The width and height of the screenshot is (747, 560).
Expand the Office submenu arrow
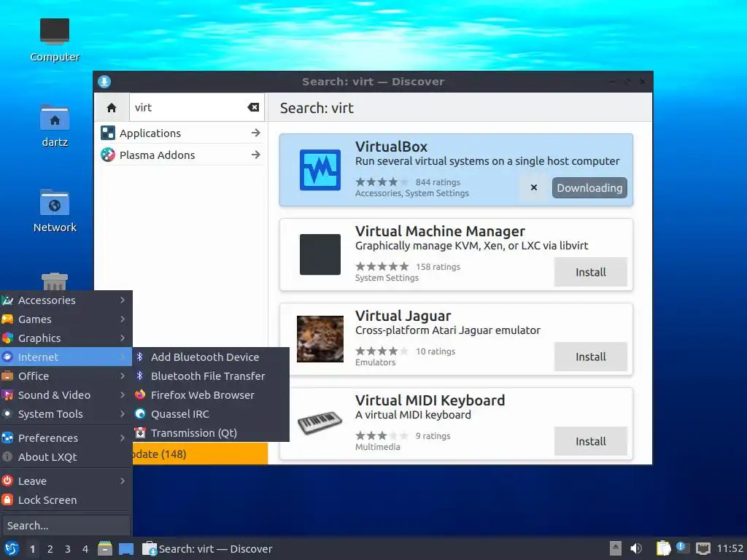[123, 376]
